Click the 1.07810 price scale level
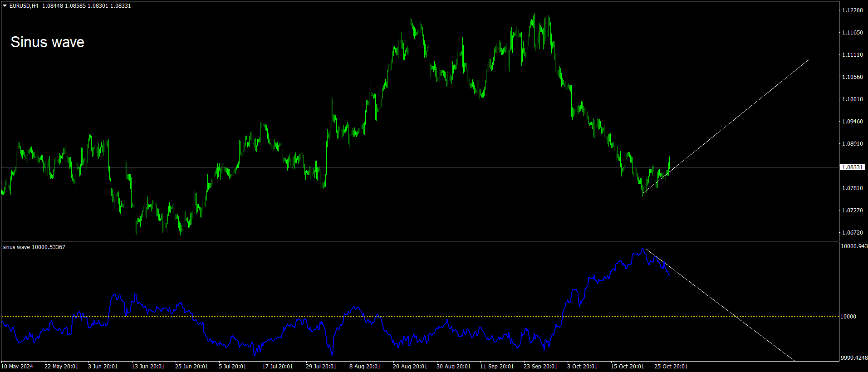Viewport: 868px width, 372px height. (x=852, y=188)
